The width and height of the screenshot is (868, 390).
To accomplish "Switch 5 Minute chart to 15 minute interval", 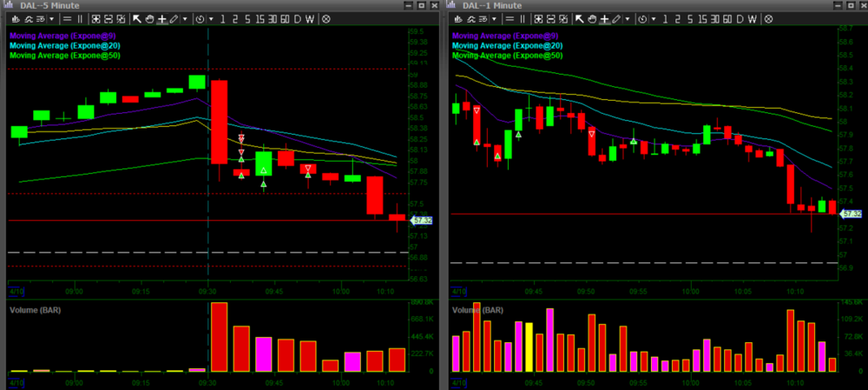I will click(x=260, y=18).
